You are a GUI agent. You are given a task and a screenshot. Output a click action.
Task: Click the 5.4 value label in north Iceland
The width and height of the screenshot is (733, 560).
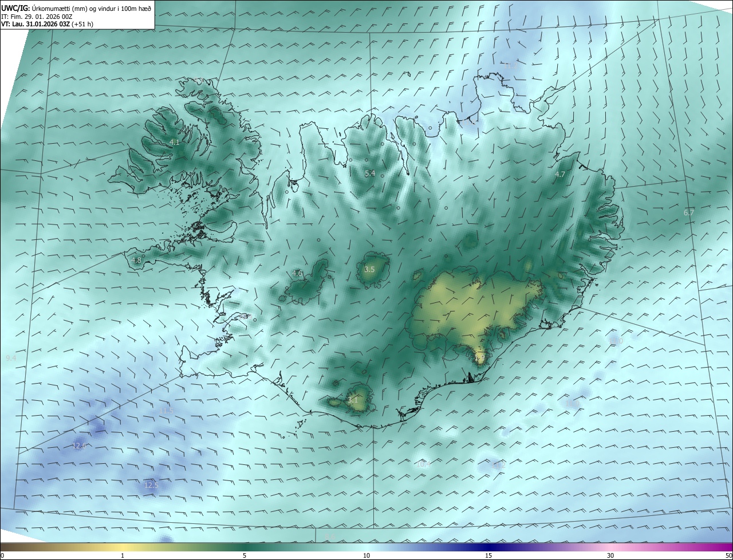(x=370, y=173)
